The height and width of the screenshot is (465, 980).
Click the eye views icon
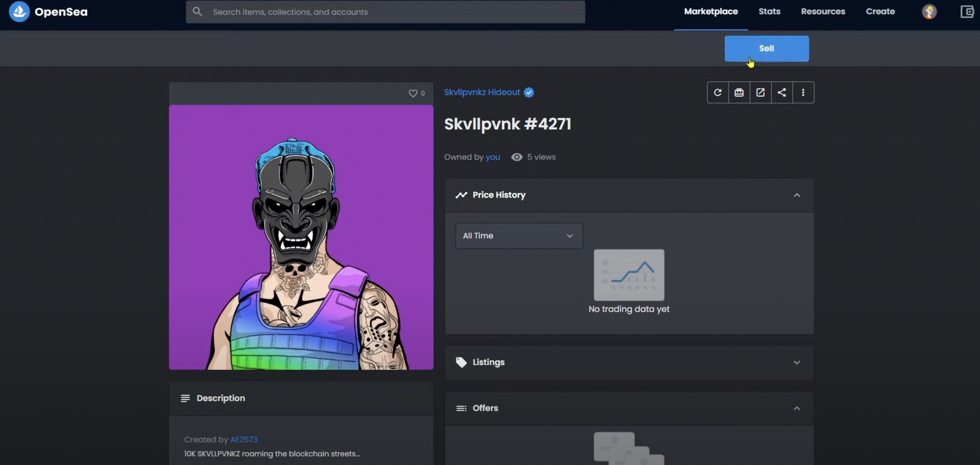pyautogui.click(x=517, y=157)
